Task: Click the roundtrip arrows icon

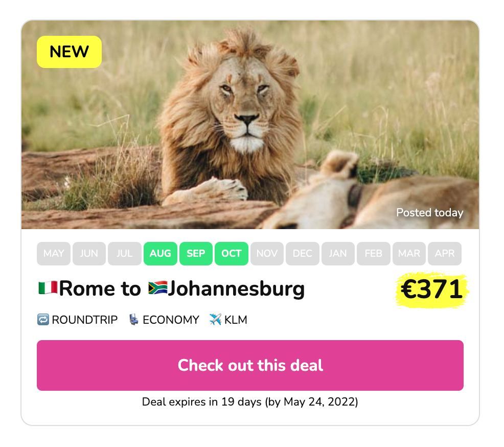Action: click(x=43, y=320)
